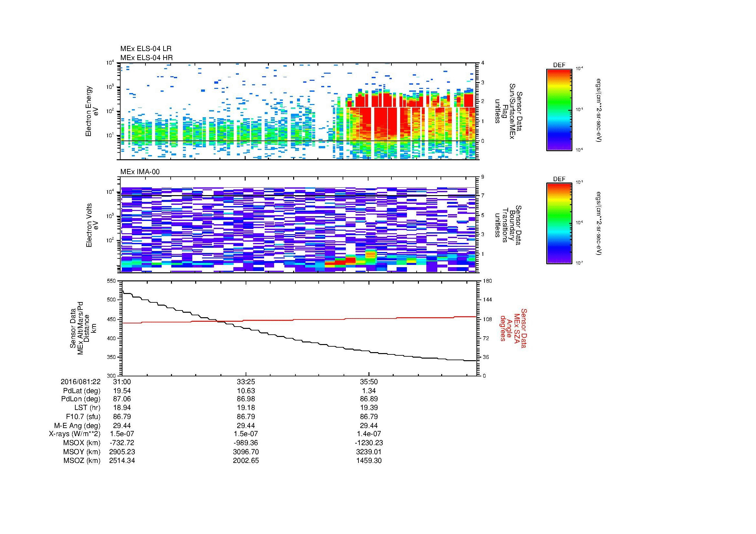
Task: Click the 'Electron Energy eV' axis label
Action: pos(92,111)
